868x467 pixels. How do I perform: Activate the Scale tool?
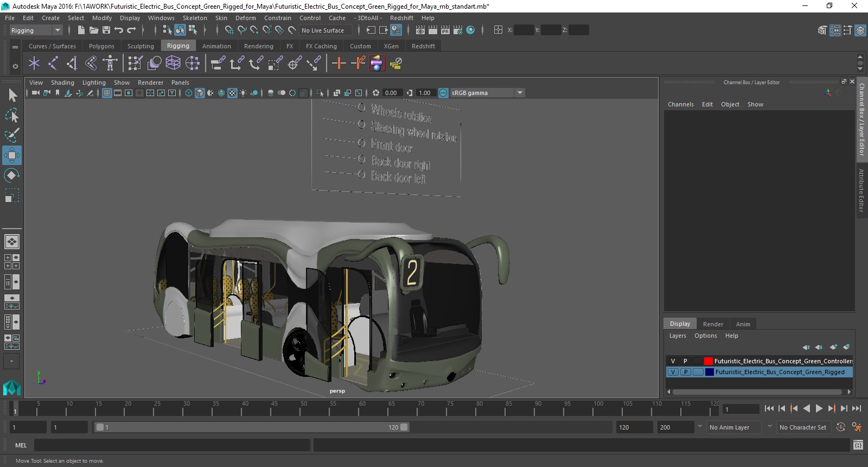pos(12,195)
